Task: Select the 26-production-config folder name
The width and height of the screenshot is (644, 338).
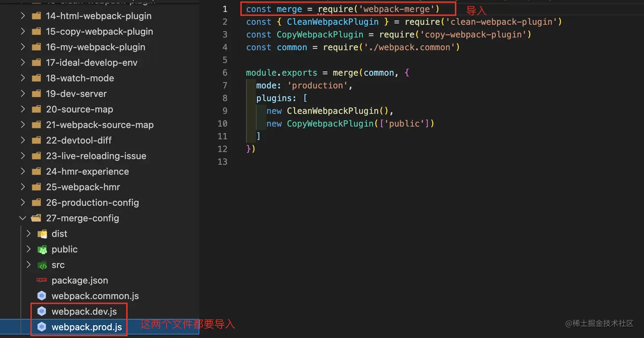Action: point(92,203)
